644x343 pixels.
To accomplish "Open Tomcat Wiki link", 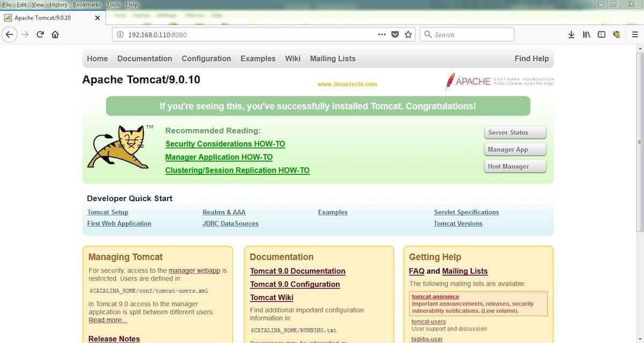I will pyautogui.click(x=272, y=297).
